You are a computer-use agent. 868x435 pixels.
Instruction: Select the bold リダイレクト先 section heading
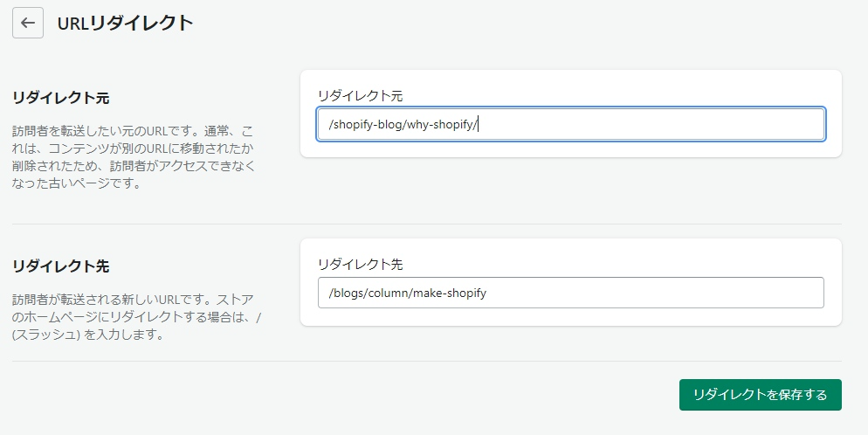(x=61, y=266)
